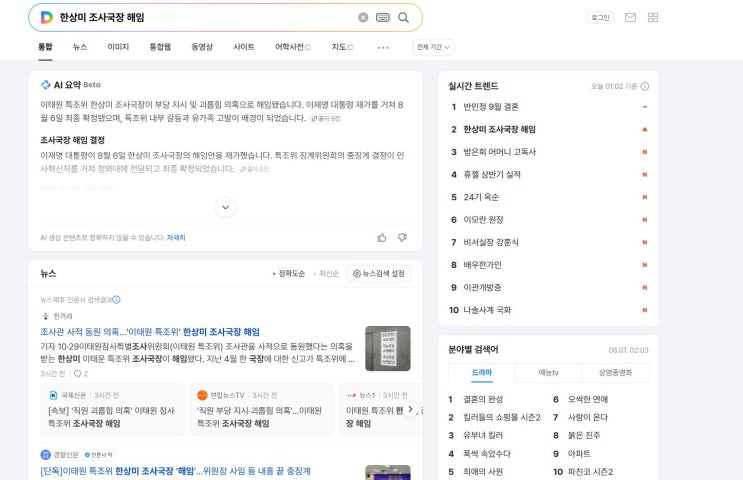
Task: Click the Daum logo in search bar
Action: 46,18
